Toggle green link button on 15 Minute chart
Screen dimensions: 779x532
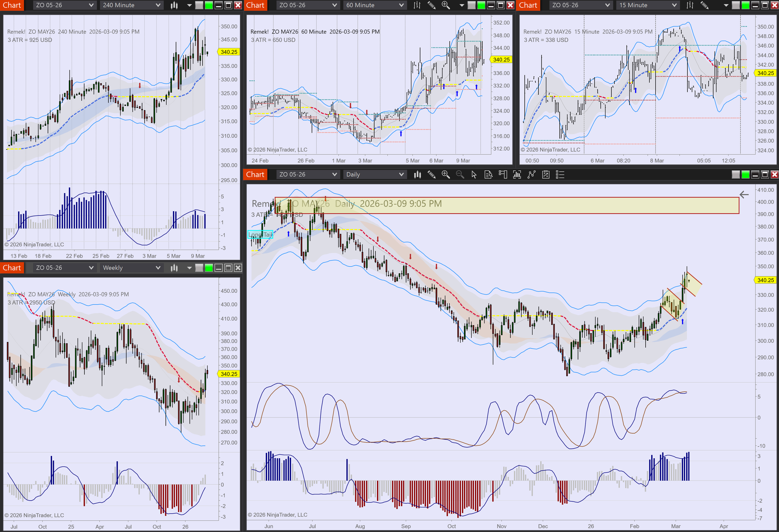745,5
